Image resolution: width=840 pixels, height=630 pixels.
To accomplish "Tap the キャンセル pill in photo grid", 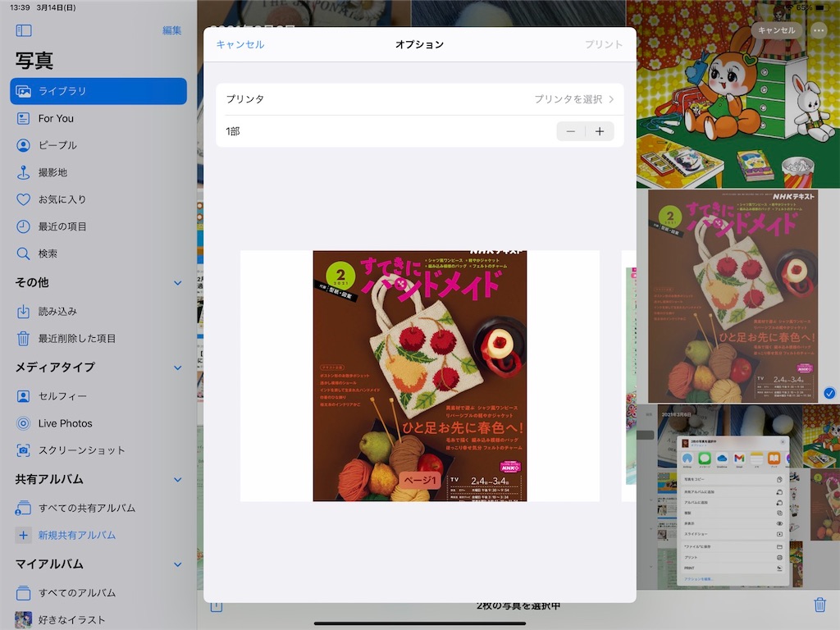I will (777, 30).
